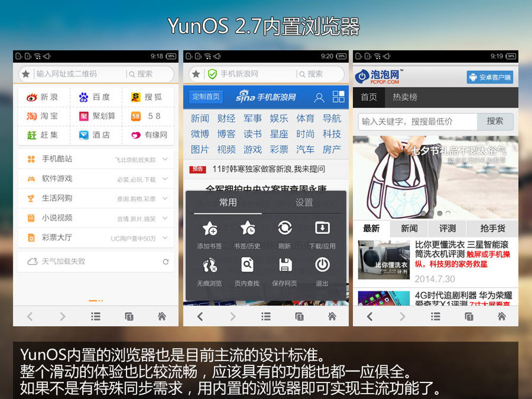Open Sohu shortcut in left browser
Viewport: 532px width, 399px height.
[x=147, y=97]
